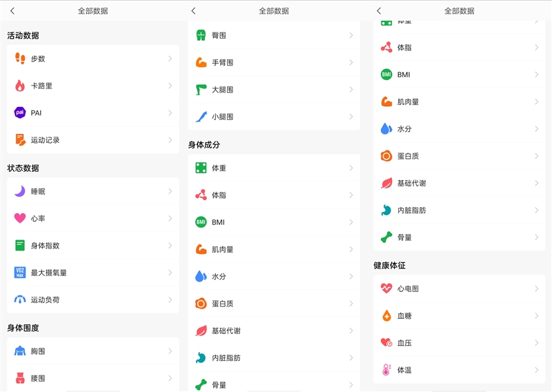The width and height of the screenshot is (552, 392).
Task: Tap the ECG heart icon for 心电图
Action: (x=386, y=288)
